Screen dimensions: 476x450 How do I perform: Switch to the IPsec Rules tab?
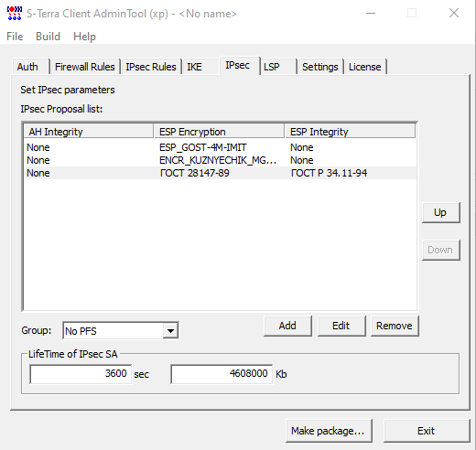151,67
